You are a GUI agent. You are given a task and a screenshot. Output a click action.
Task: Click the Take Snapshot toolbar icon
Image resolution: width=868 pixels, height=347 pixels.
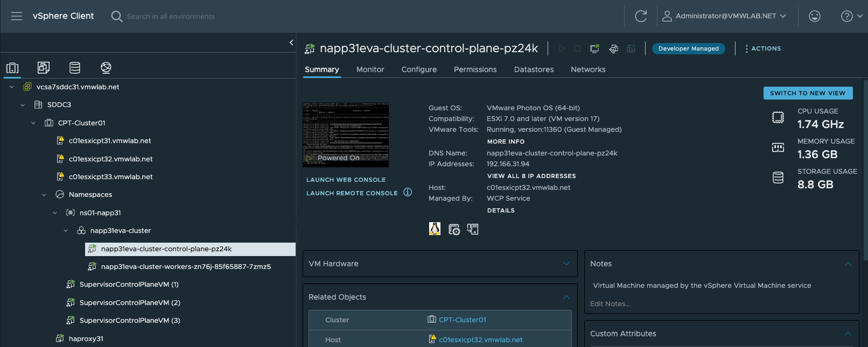tap(631, 48)
